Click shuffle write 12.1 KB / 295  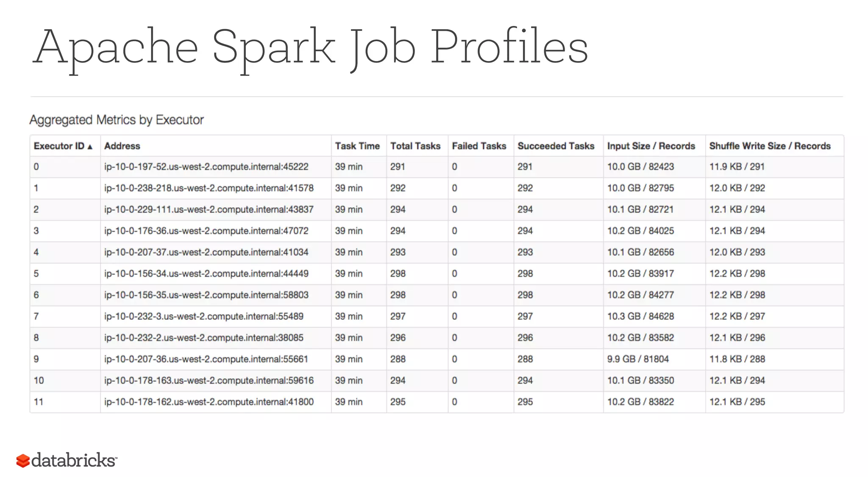(x=737, y=402)
